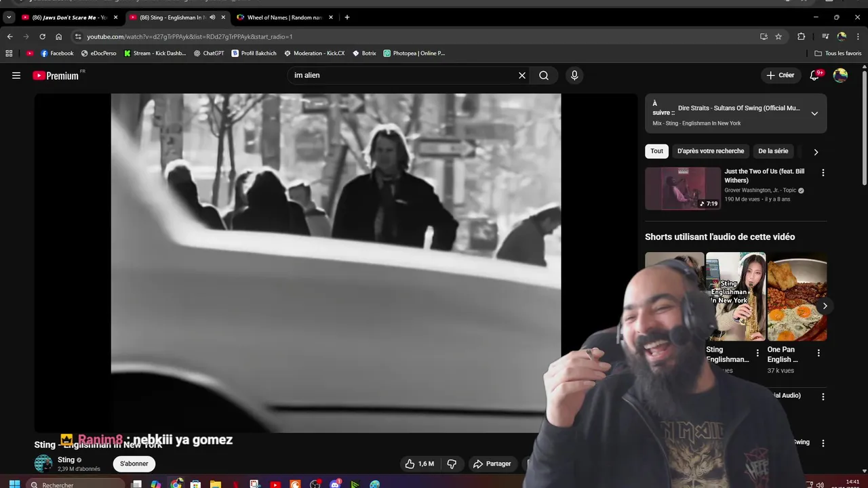Open the eDocPerso bookmark

(98, 53)
